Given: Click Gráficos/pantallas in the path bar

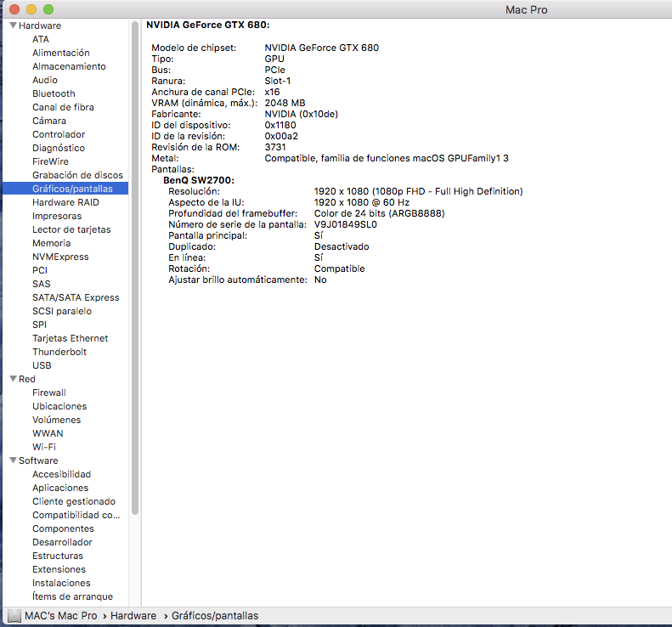Looking at the screenshot, I should point(215,616).
